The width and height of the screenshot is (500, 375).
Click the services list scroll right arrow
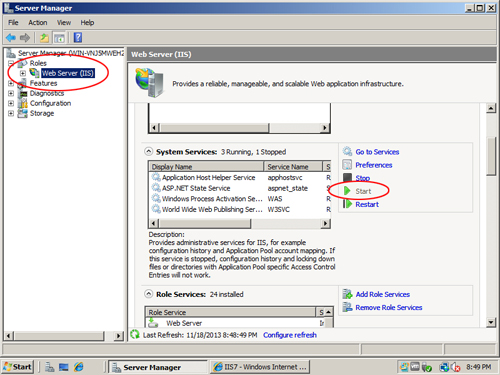325,223
